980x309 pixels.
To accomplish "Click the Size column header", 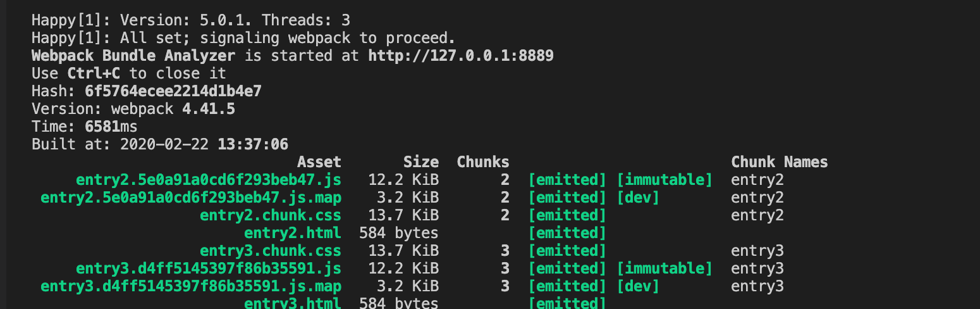I will click(420, 162).
